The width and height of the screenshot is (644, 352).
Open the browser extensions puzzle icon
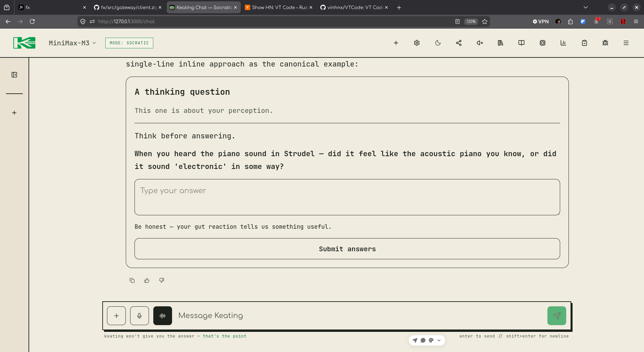click(571, 21)
